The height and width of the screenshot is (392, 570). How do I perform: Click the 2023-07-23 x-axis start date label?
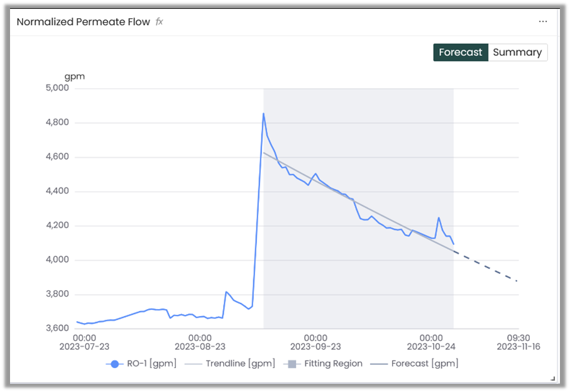click(x=84, y=346)
